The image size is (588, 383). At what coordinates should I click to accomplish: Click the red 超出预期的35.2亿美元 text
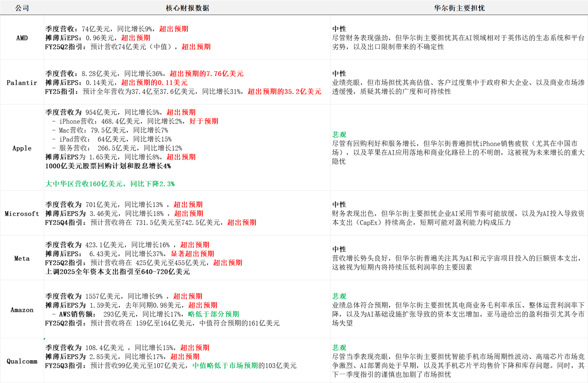click(285, 91)
